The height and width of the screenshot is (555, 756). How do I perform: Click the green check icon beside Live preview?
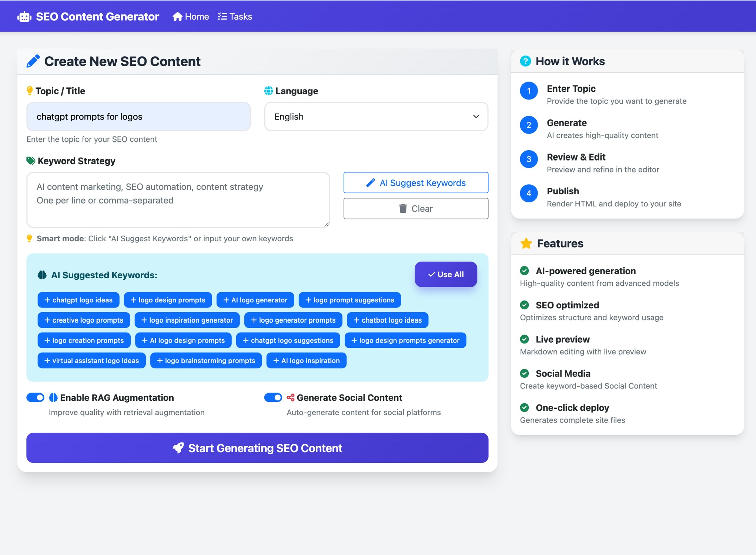[x=525, y=339]
